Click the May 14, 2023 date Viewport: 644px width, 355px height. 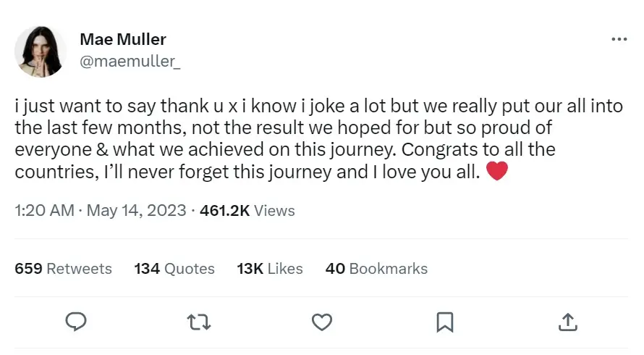point(135,211)
